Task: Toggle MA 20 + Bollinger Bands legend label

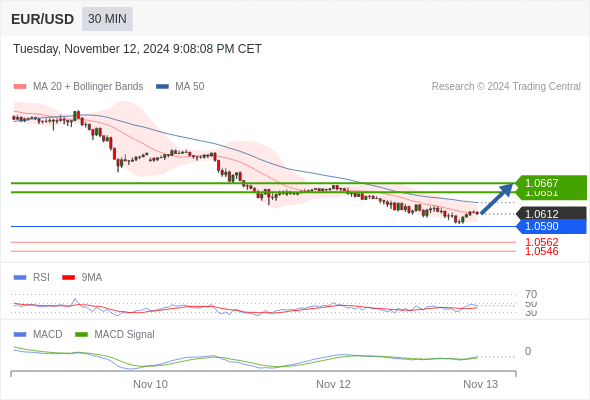Action: [x=88, y=87]
